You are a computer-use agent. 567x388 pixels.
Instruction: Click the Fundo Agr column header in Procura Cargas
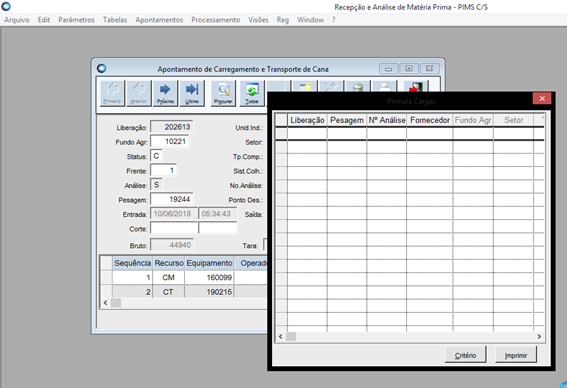473,120
